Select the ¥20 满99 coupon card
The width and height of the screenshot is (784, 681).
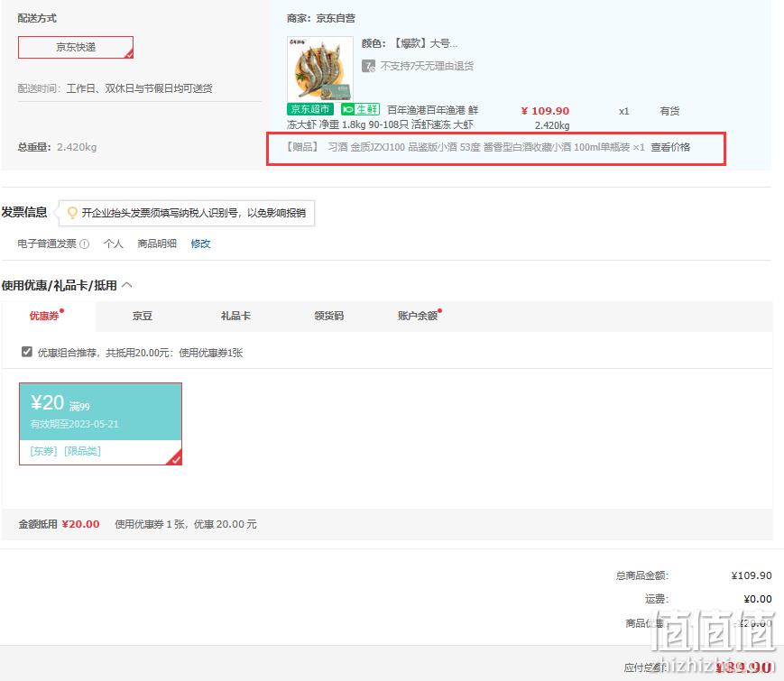pos(100,424)
